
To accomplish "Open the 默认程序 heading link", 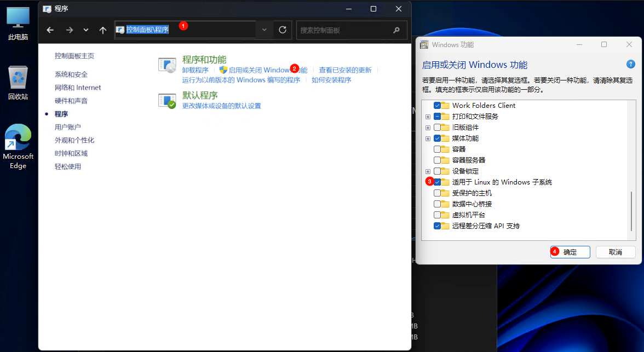I will tap(200, 95).
